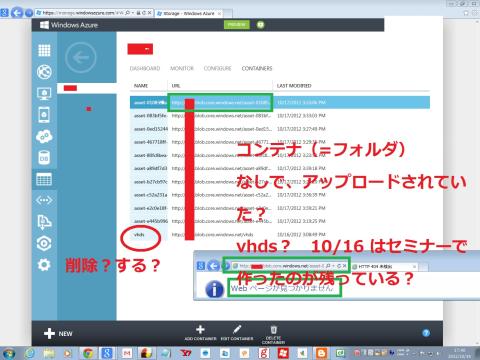Open All Items grid icon in sidebar
480x360 pixels.
(x=44, y=50)
